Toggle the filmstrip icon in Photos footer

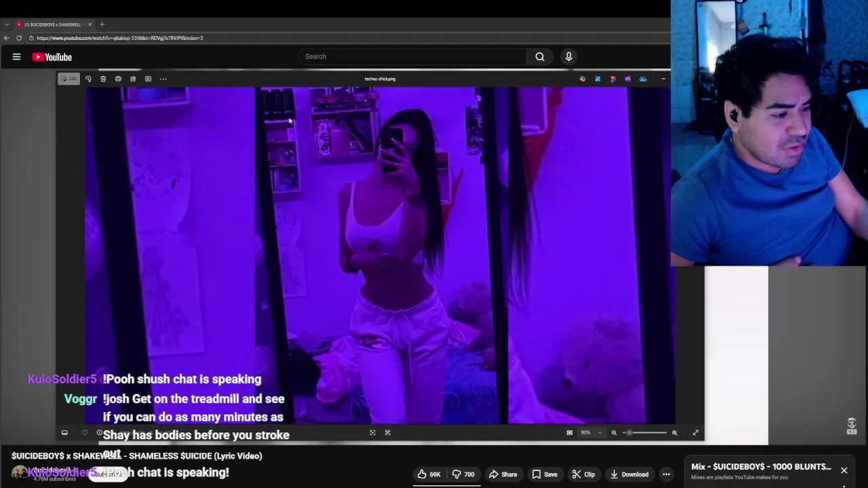coord(64,432)
